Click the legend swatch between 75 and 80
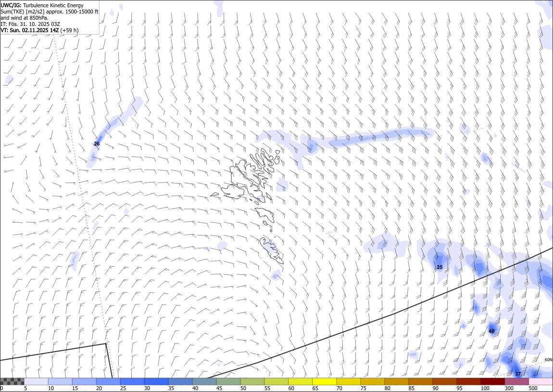 372,381
